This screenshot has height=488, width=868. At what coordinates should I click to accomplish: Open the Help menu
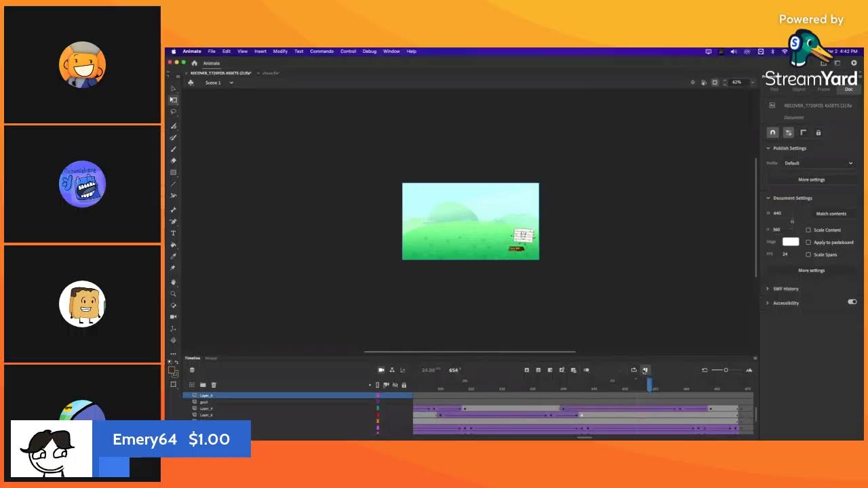click(411, 52)
